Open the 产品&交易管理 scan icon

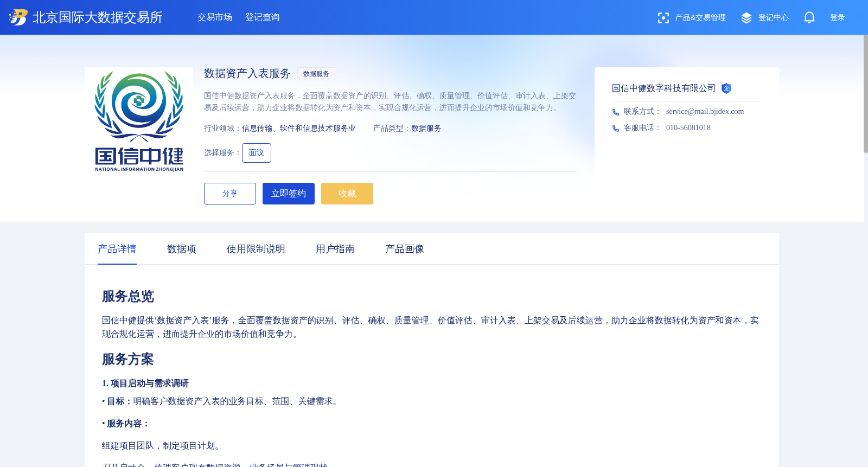click(663, 18)
